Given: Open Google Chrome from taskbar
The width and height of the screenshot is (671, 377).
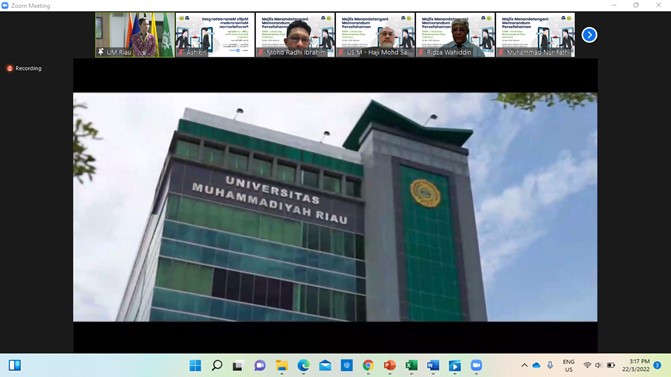Looking at the screenshot, I should pyautogui.click(x=368, y=365).
